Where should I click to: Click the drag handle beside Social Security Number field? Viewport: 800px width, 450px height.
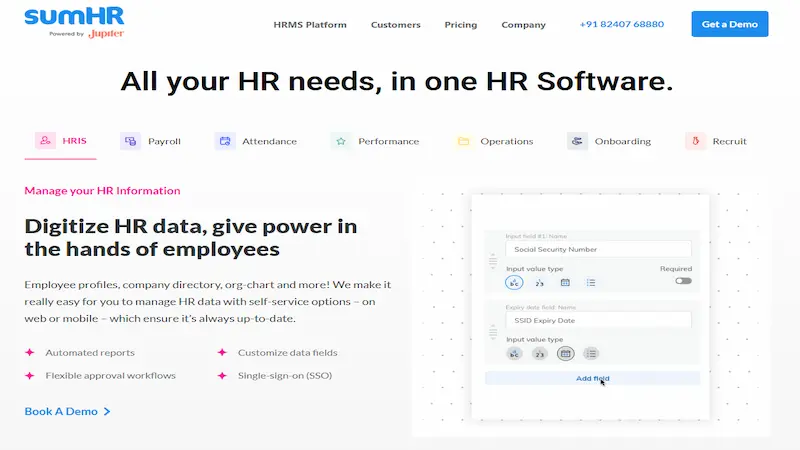pyautogui.click(x=492, y=261)
